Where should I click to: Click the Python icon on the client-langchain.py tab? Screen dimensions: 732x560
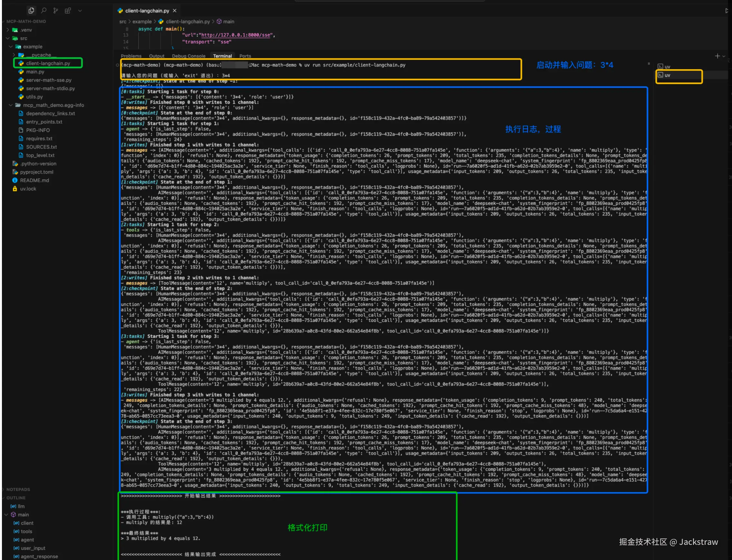coord(120,10)
